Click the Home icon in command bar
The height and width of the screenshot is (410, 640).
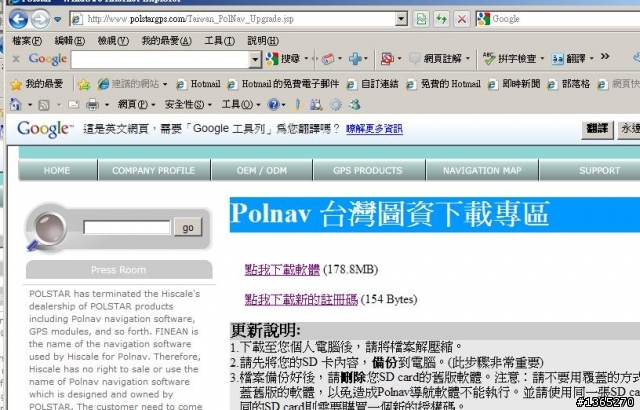16,105
